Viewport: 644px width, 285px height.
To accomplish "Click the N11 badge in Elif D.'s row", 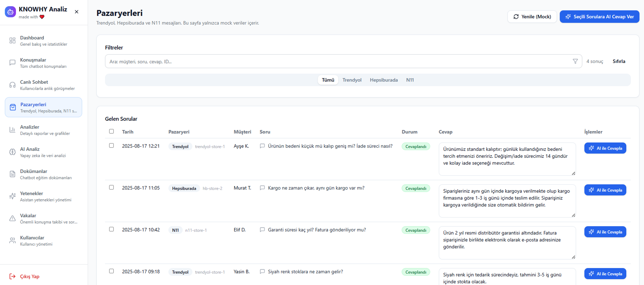I will coord(175,230).
